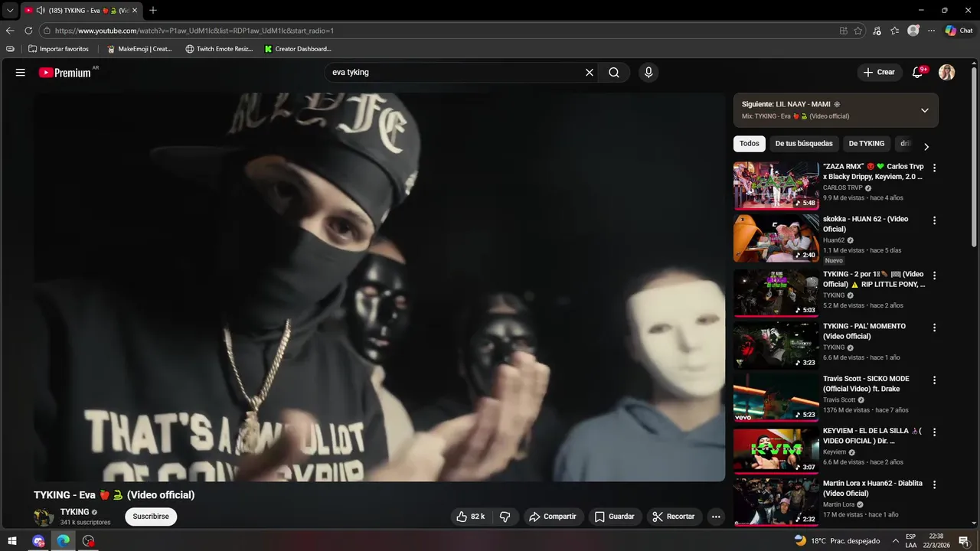The height and width of the screenshot is (551, 980).
Task: Play the skokka - HUAN 62 thumbnail
Action: point(776,238)
